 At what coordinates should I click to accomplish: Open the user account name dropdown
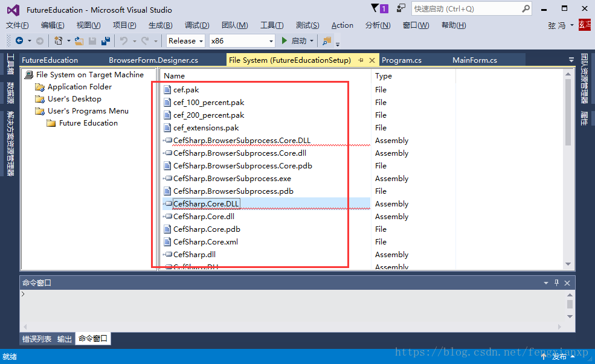click(x=572, y=25)
